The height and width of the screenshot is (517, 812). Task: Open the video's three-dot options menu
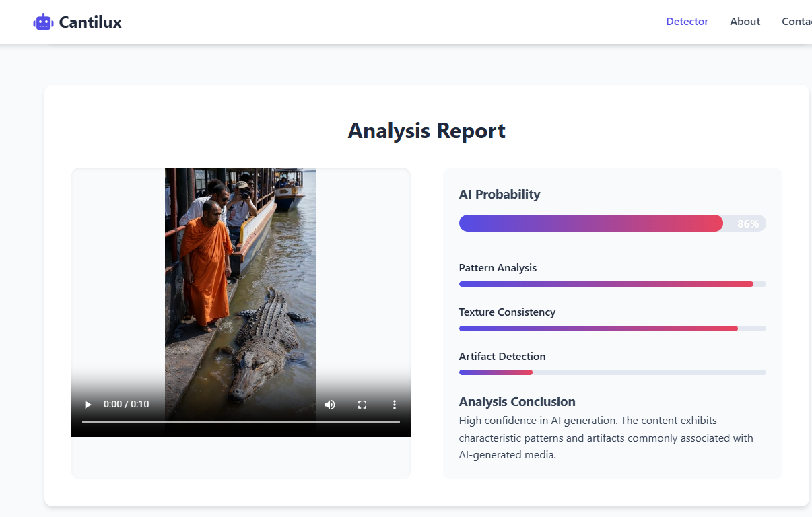coord(395,405)
